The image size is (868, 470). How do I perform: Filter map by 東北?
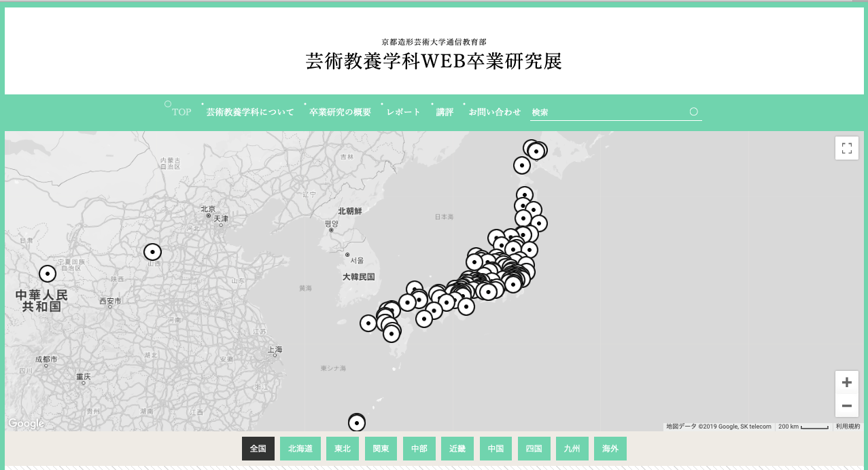coord(343,449)
